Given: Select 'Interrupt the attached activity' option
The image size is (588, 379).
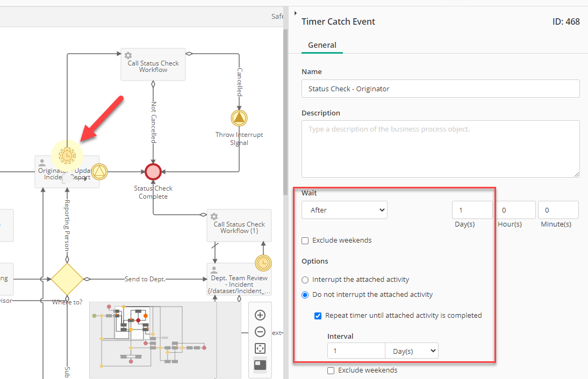Looking at the screenshot, I should coord(305,280).
